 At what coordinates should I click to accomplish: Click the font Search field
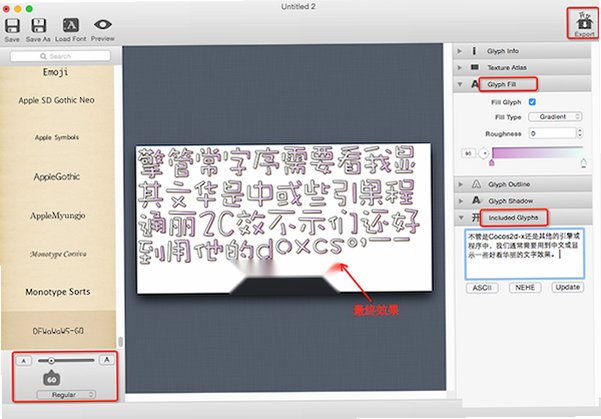tap(60, 56)
